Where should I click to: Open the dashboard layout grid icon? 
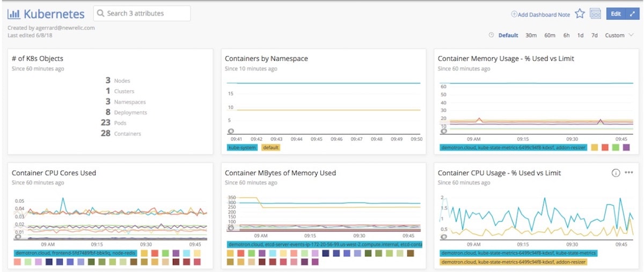595,14
